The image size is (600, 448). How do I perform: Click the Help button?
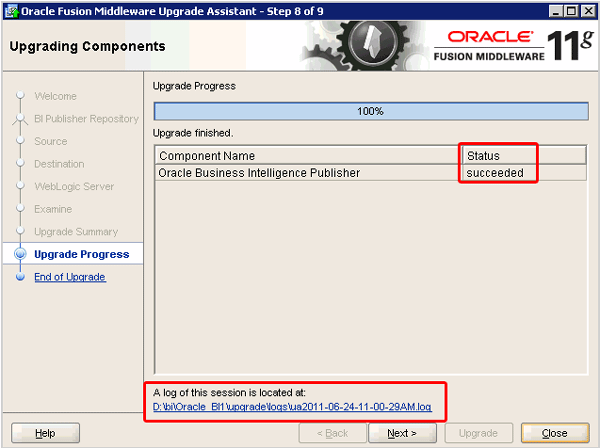coord(45,433)
